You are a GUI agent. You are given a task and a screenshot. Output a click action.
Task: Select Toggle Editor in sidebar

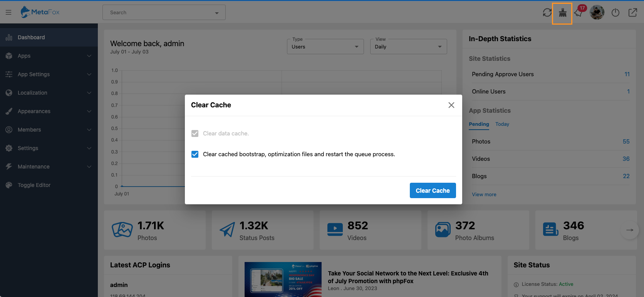49,185
